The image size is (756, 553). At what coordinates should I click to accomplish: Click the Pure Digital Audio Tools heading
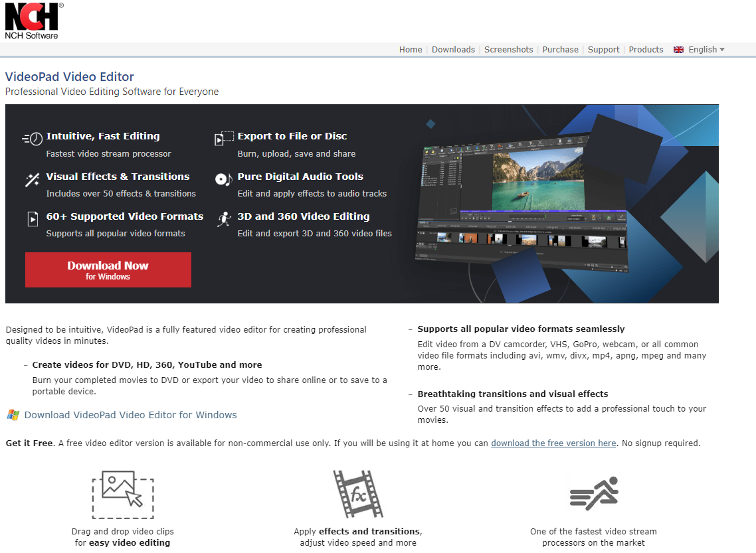point(300,177)
